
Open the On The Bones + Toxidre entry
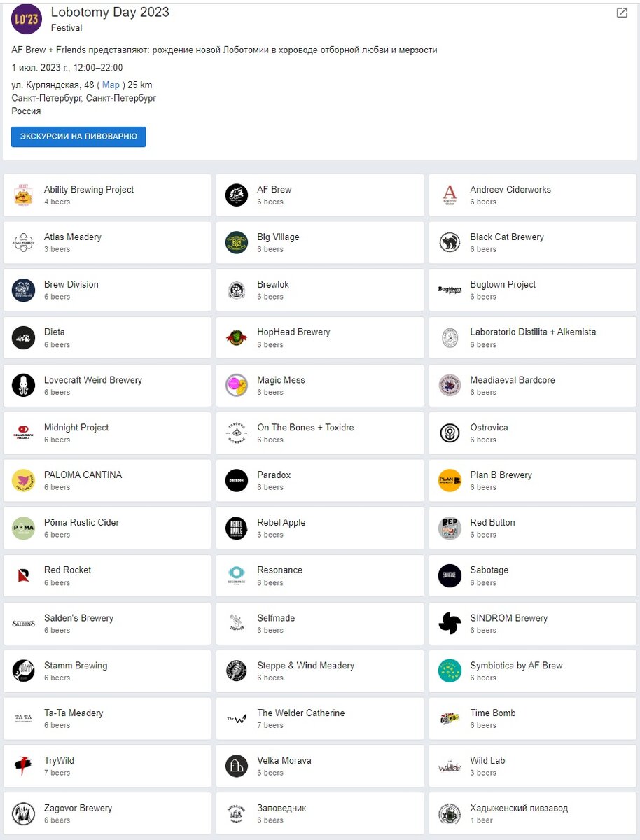click(x=319, y=433)
